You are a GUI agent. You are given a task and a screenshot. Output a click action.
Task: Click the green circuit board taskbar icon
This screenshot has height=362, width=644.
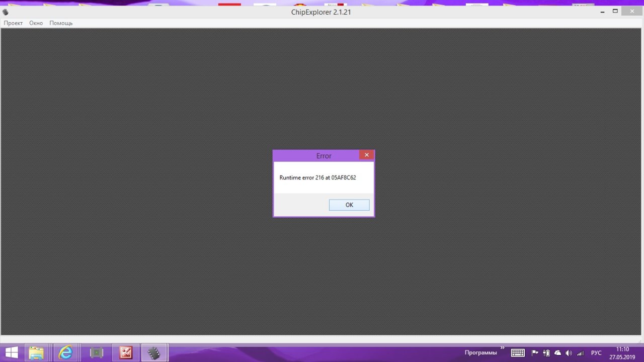coord(96,353)
